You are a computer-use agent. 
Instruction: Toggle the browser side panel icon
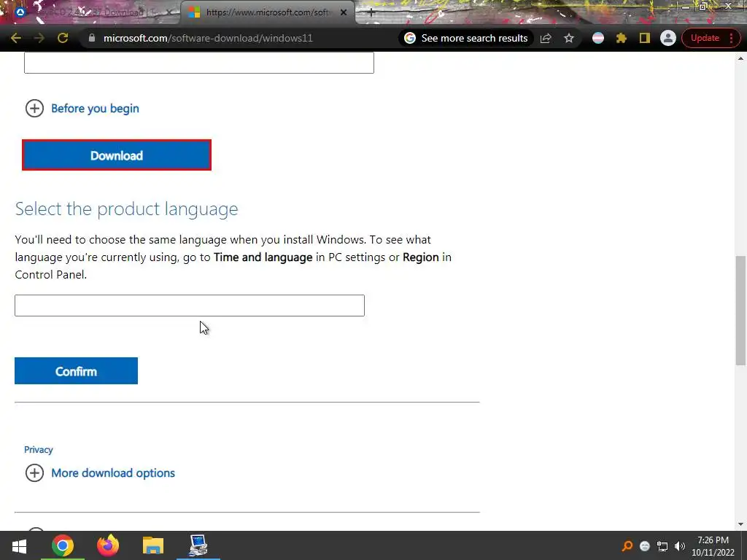[645, 38]
